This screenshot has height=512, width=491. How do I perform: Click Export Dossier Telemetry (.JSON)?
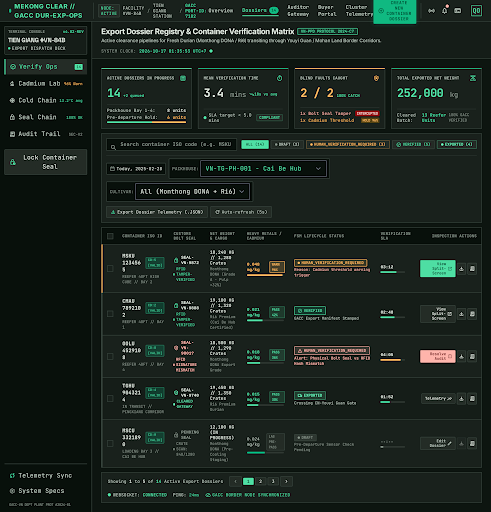click(157, 212)
